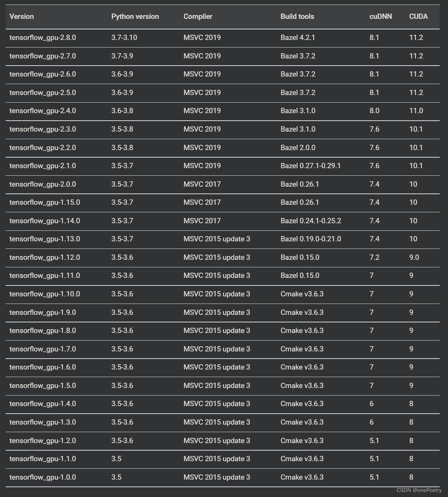Select the tensorflow_gpu-1.15.0 cell

point(45,202)
